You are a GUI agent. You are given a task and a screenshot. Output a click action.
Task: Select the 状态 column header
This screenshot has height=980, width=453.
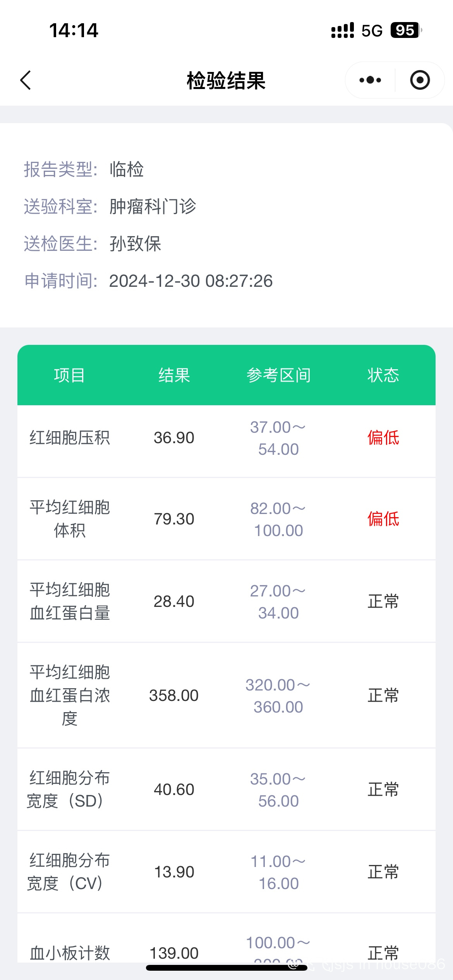point(383,375)
